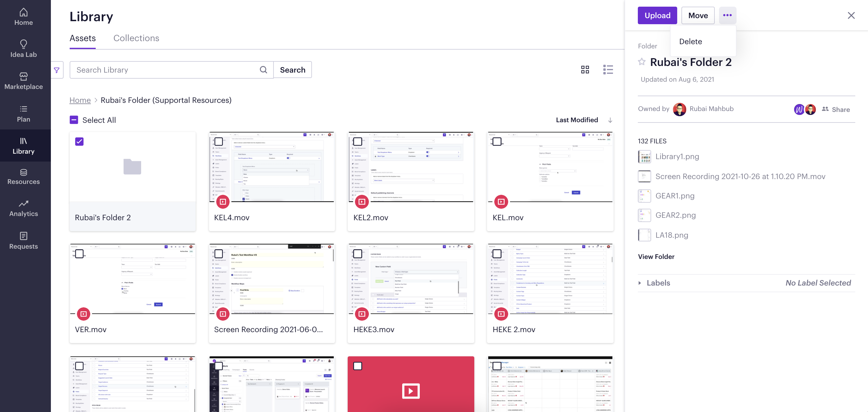This screenshot has width=868, height=412.
Task: Star Rubai's Folder 2 as favorite
Action: pyautogui.click(x=641, y=62)
